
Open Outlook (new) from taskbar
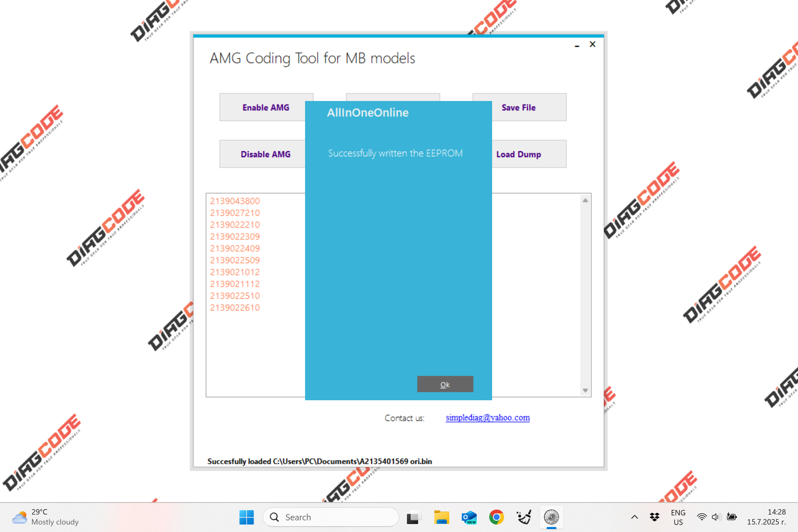(469, 517)
